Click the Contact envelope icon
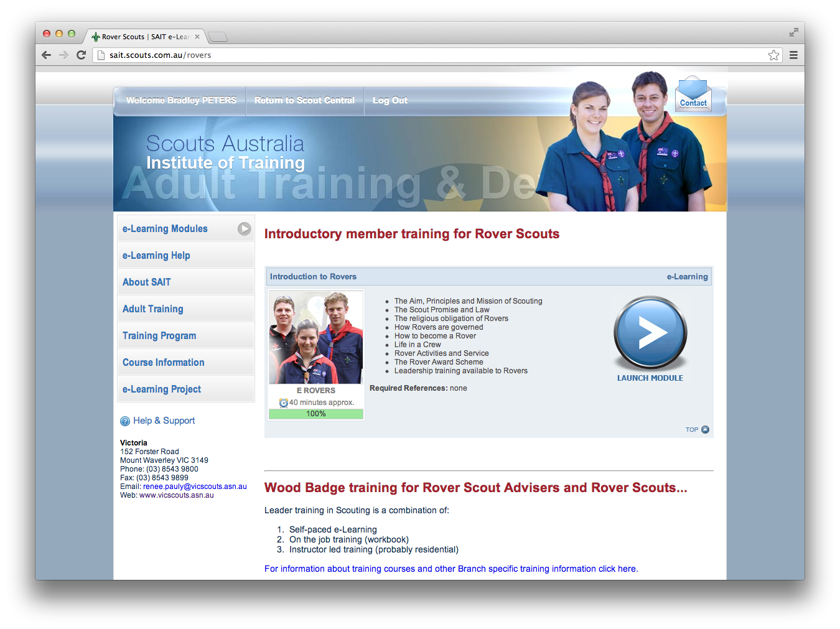This screenshot has height=629, width=840. [693, 93]
